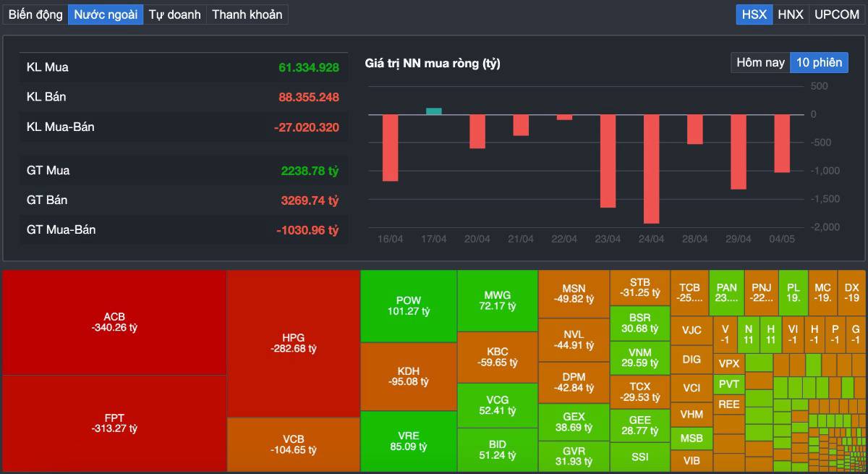Select the BSR tile
Viewport: 868px width, 474px height.
[639, 323]
